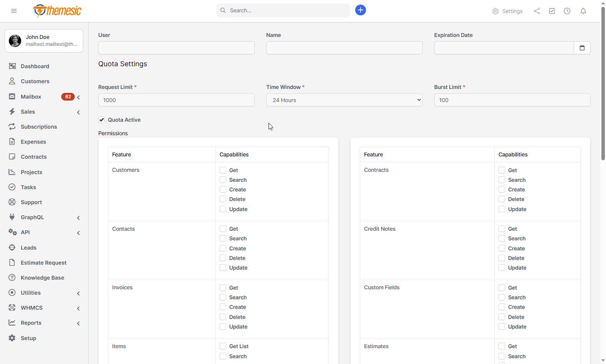Screen dimensions: 606x364
Task: Click the Estimate Request file icon
Action: tap(12, 262)
